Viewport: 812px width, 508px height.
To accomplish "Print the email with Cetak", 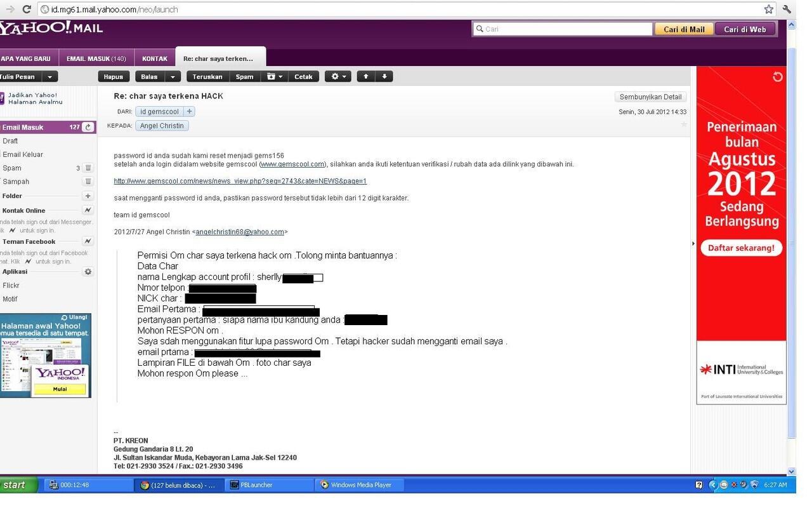I will click(303, 77).
